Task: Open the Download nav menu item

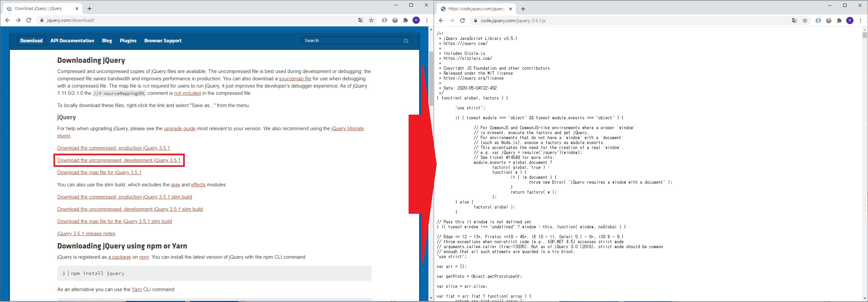Action: [31, 41]
